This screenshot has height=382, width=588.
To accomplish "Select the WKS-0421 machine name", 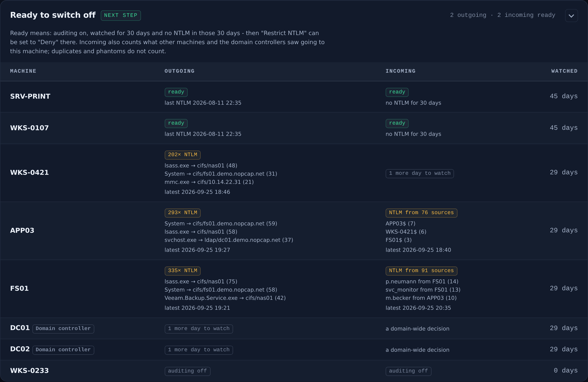I will (29, 172).
